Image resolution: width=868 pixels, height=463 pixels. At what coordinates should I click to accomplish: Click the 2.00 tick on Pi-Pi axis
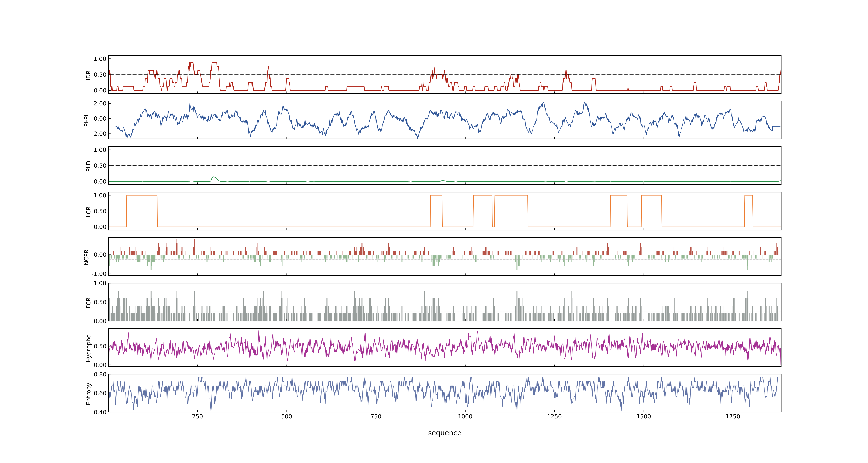click(100, 103)
